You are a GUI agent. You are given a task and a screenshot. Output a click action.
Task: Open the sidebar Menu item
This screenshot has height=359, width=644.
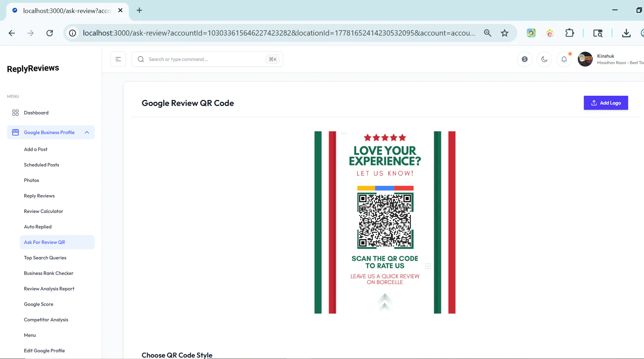click(x=30, y=335)
